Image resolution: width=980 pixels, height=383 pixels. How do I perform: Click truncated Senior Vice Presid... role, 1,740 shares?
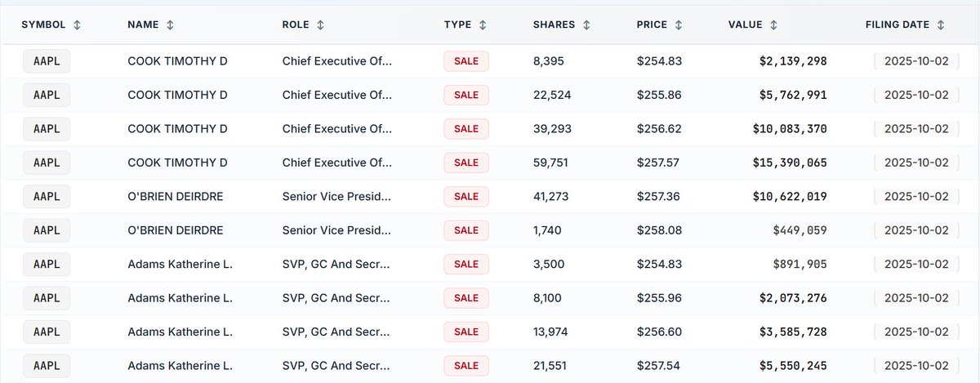[336, 230]
